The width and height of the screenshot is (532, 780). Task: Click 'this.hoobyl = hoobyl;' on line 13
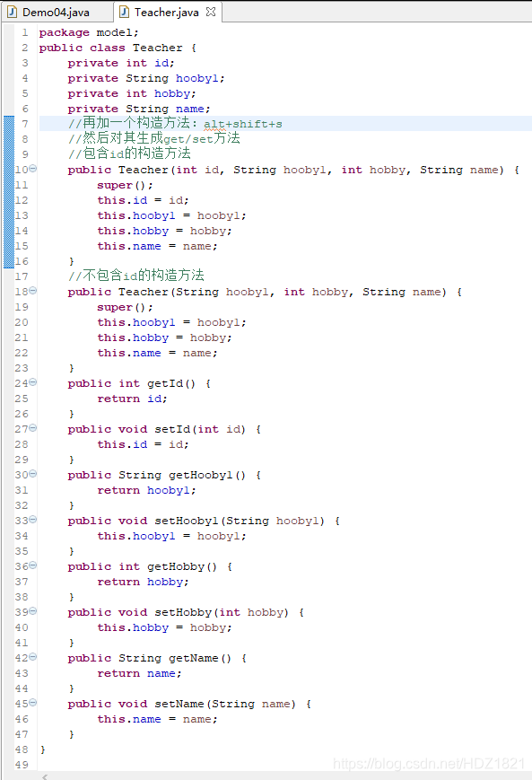(x=171, y=216)
